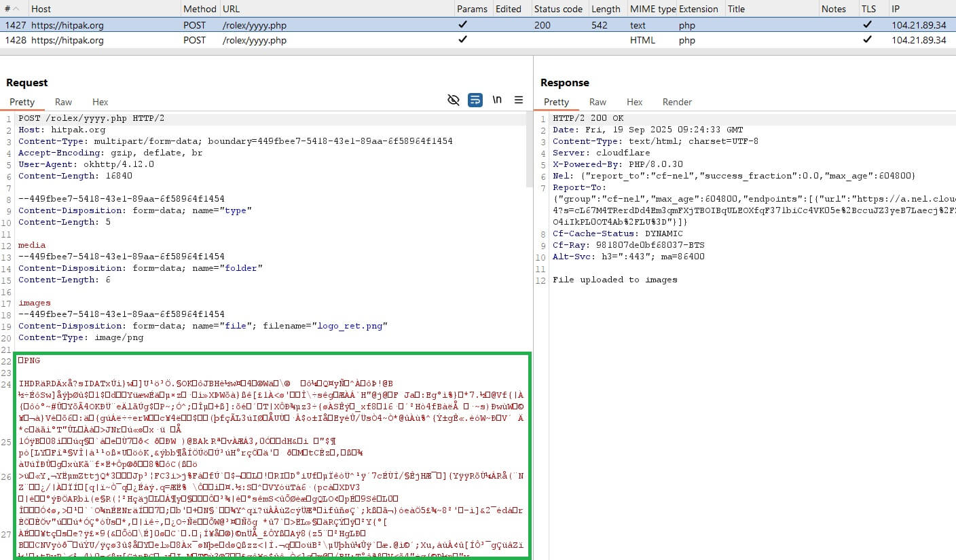Open the Render tab in Response
The image size is (956, 560).
[677, 102]
